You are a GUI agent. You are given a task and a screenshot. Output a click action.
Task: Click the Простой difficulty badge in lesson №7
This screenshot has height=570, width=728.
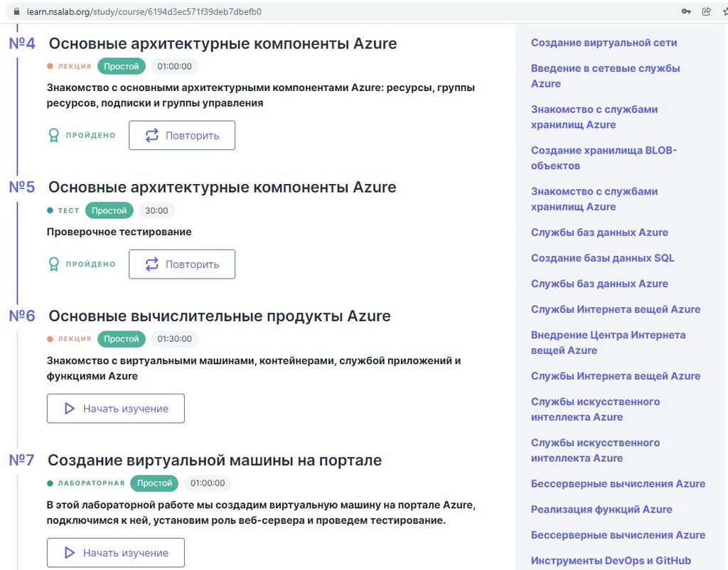point(154,483)
